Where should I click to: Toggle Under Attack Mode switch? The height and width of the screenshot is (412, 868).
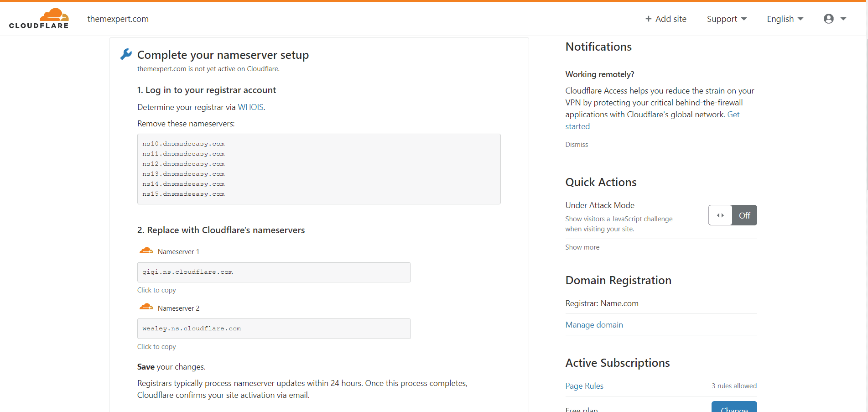pos(733,215)
